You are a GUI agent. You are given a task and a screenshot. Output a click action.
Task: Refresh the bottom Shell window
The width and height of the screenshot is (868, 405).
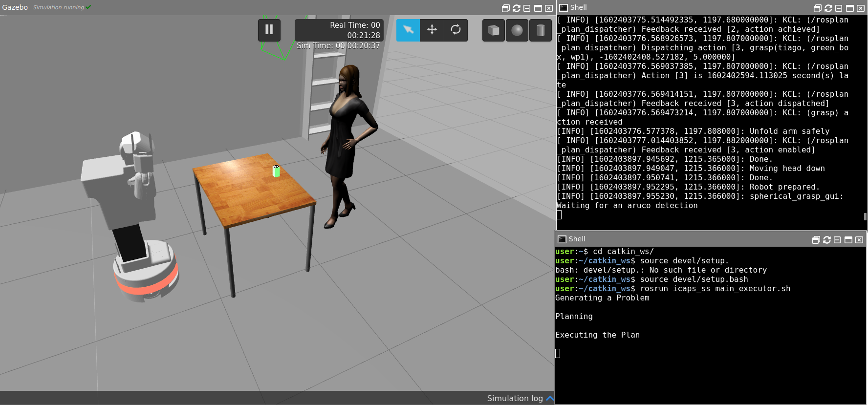(x=827, y=240)
